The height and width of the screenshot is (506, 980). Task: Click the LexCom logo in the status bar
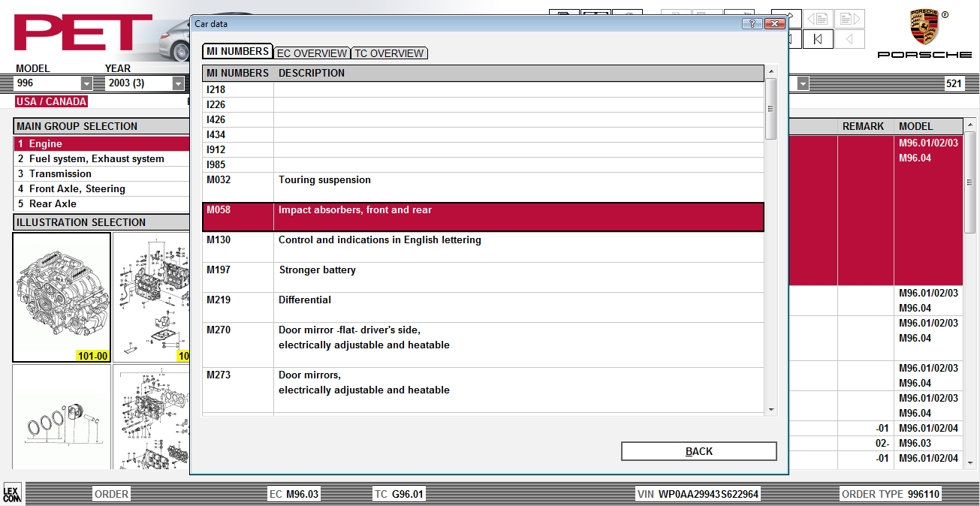click(x=11, y=494)
